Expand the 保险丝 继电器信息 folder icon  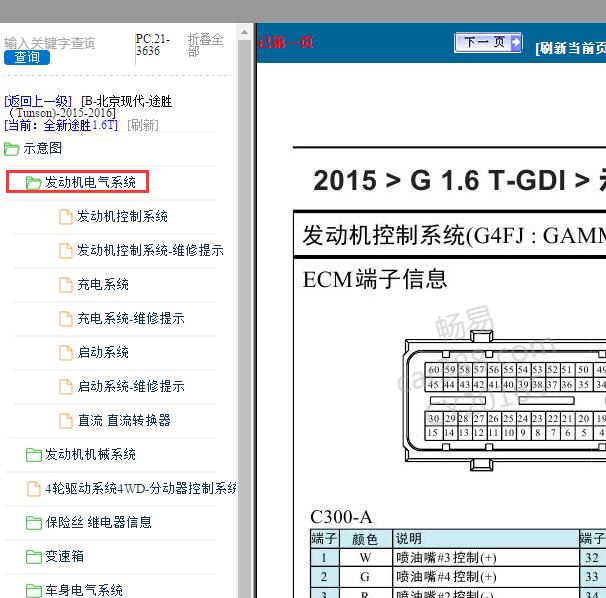pos(34,523)
